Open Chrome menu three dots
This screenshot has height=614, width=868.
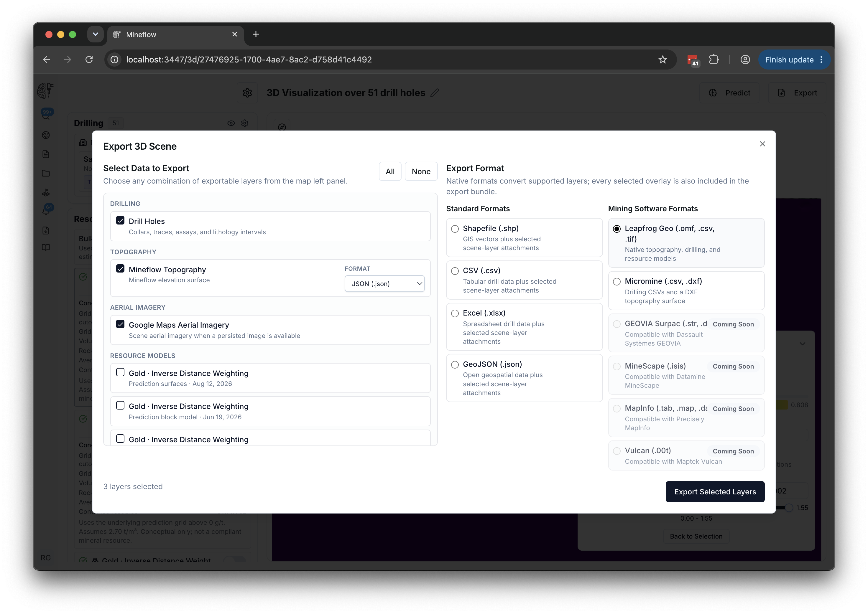click(x=821, y=60)
